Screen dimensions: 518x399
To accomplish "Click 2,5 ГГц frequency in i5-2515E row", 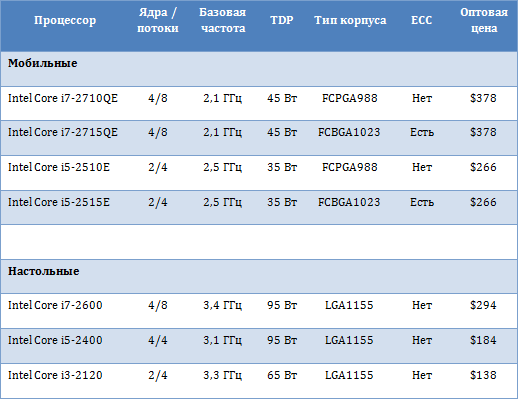I will click(x=223, y=202).
